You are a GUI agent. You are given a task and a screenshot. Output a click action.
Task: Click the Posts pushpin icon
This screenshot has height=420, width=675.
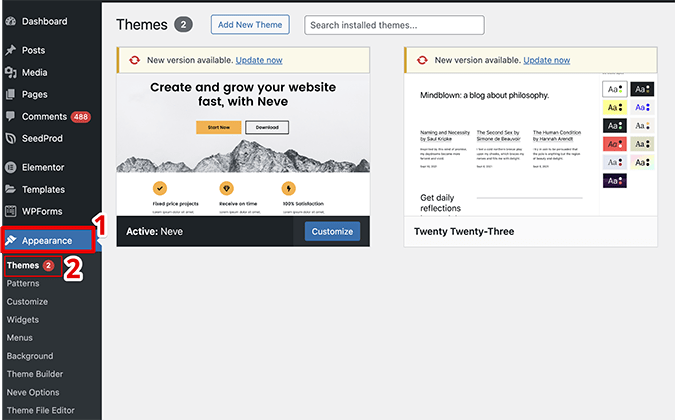tap(11, 50)
